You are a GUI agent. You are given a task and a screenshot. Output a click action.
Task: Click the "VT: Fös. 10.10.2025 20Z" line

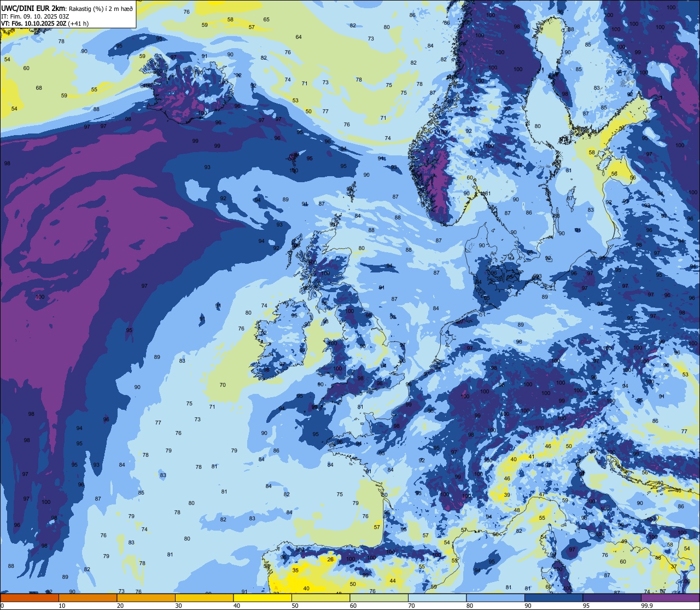click(34, 24)
